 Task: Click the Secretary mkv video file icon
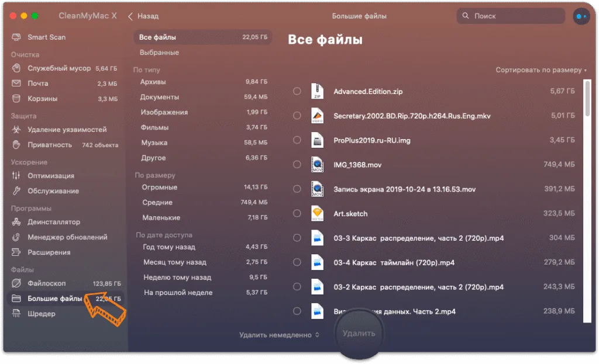tap(317, 116)
